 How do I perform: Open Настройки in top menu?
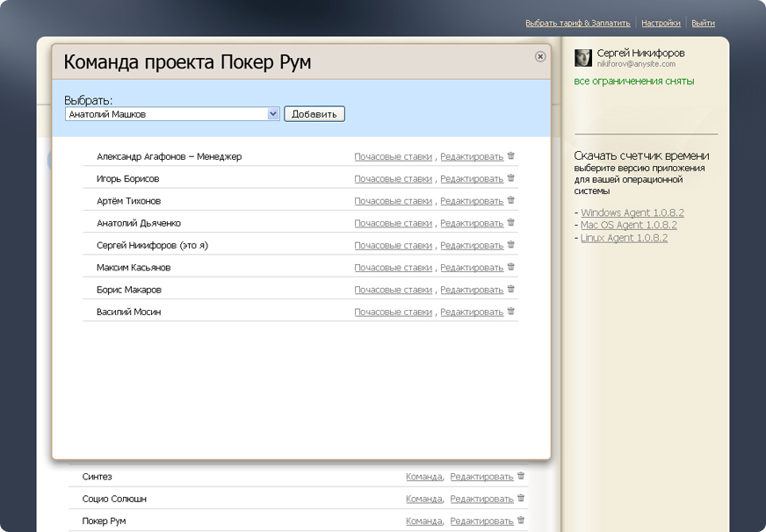point(661,24)
